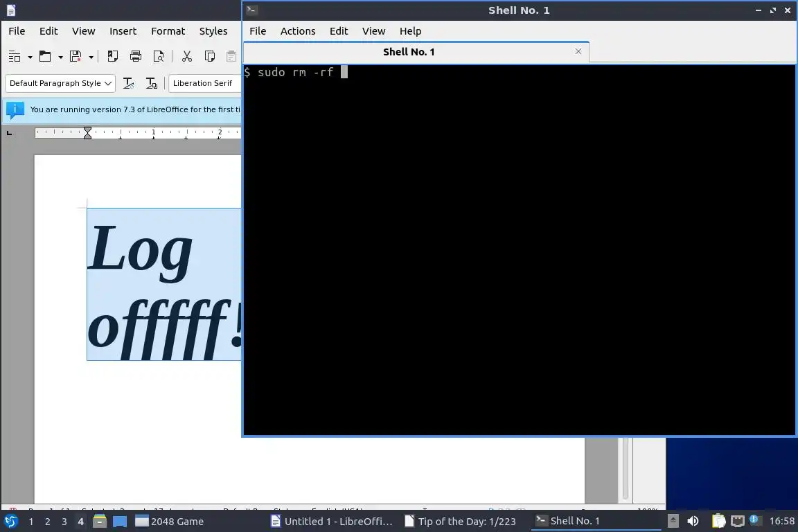The height and width of the screenshot is (532, 798).
Task: Click the Writer vertical scrollbar
Action: coord(626,468)
